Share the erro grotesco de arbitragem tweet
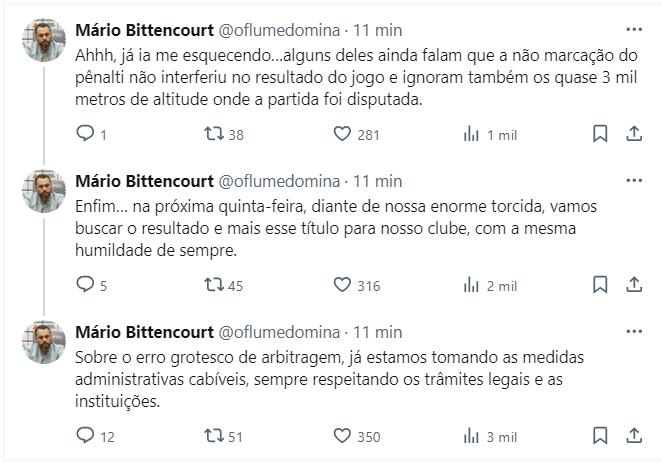Image resolution: width=662 pixels, height=463 pixels. (634, 436)
